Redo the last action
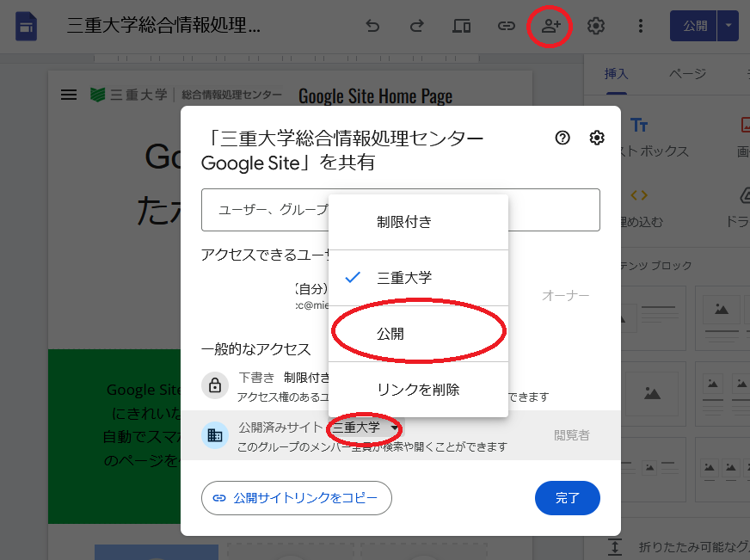 [x=416, y=26]
